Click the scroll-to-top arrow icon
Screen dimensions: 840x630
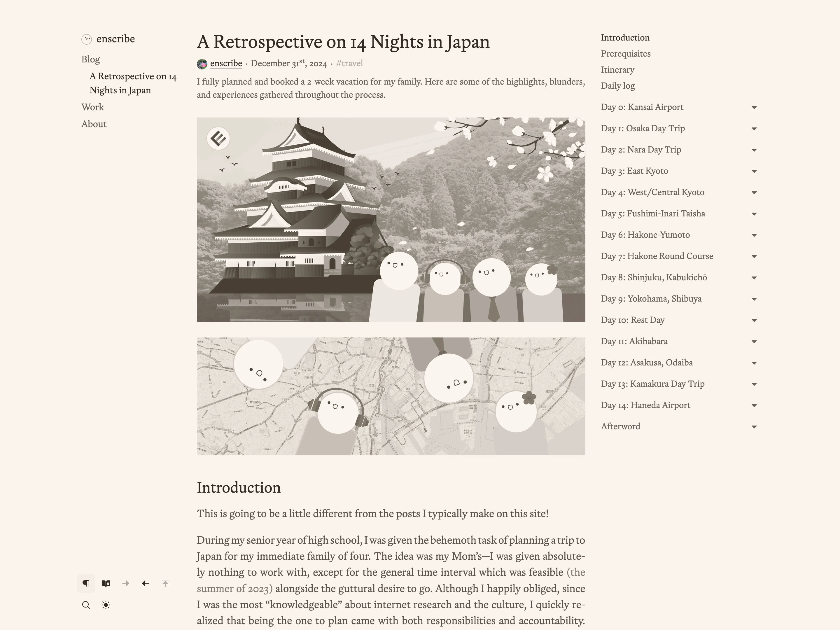[165, 583]
